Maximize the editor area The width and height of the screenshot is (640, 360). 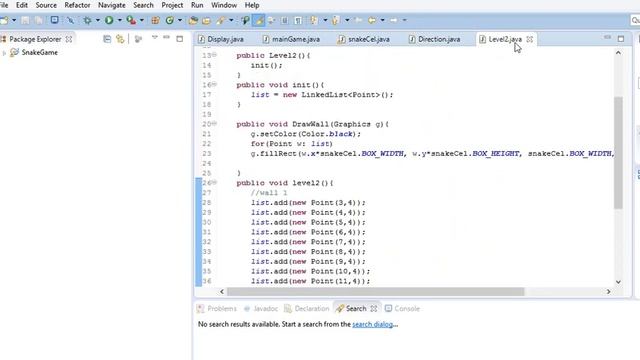coord(621,39)
